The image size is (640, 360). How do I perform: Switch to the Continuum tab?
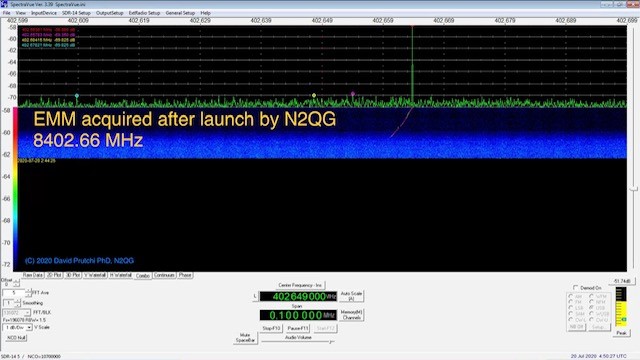pos(164,275)
